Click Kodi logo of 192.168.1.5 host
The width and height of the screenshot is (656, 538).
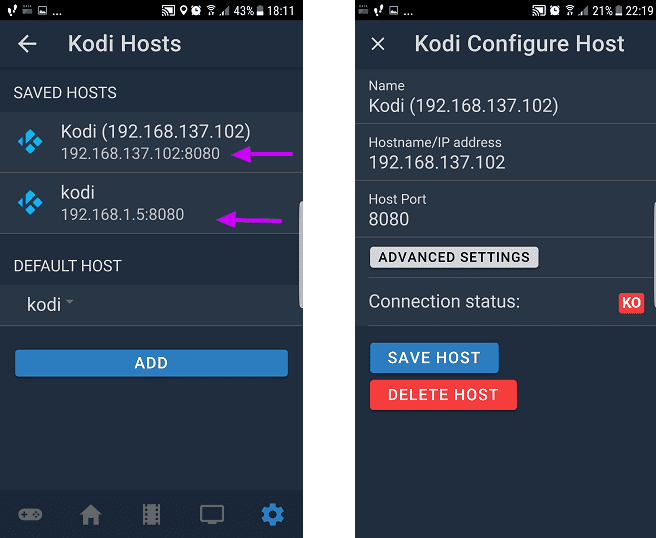point(30,202)
